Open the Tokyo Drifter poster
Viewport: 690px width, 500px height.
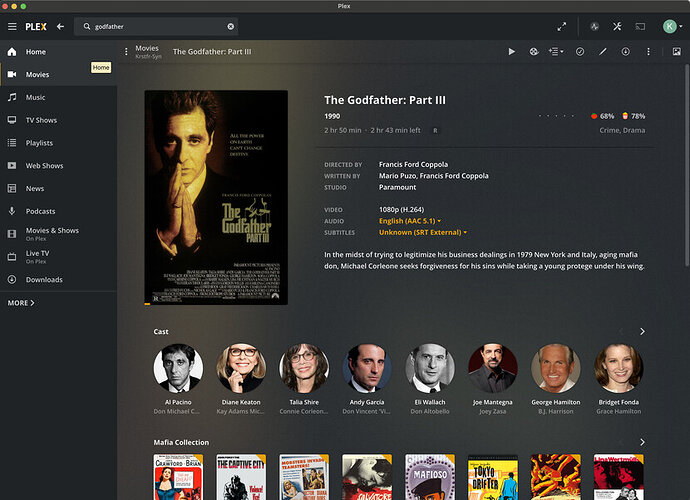coord(493,477)
